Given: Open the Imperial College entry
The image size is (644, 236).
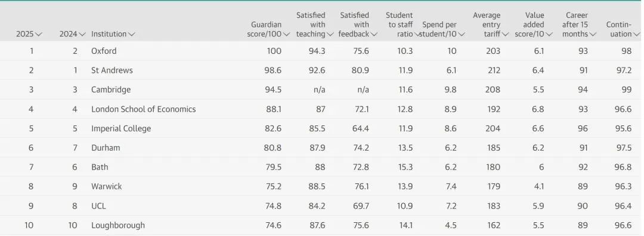Looking at the screenshot, I should (120, 128).
